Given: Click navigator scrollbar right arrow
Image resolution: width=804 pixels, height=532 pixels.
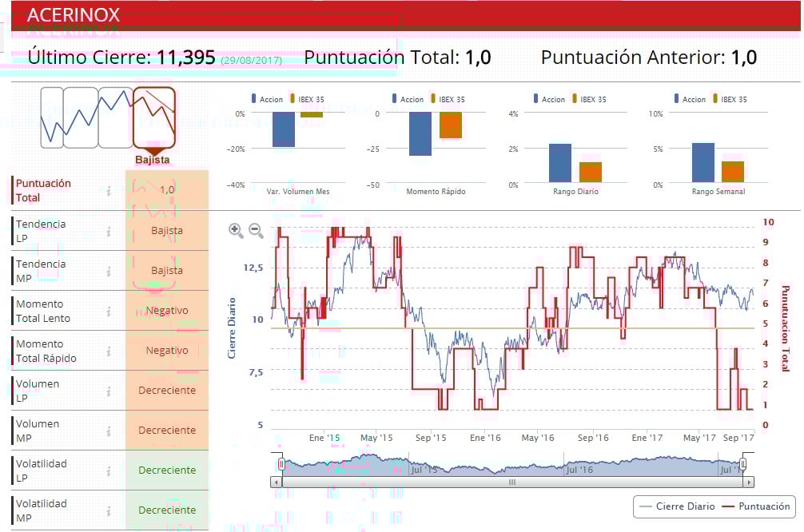Looking at the screenshot, I should (749, 482).
